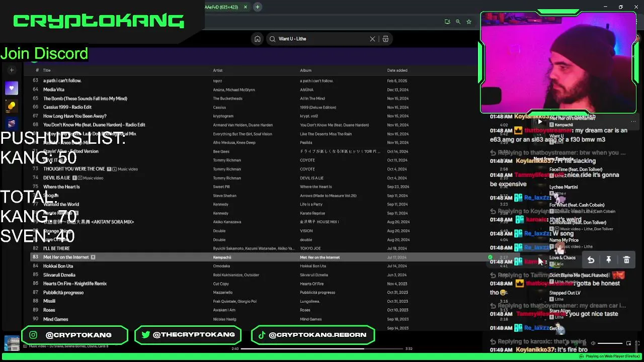Open Liked Songs heart tile in sidebar
644x362 pixels.
[x=12, y=88]
